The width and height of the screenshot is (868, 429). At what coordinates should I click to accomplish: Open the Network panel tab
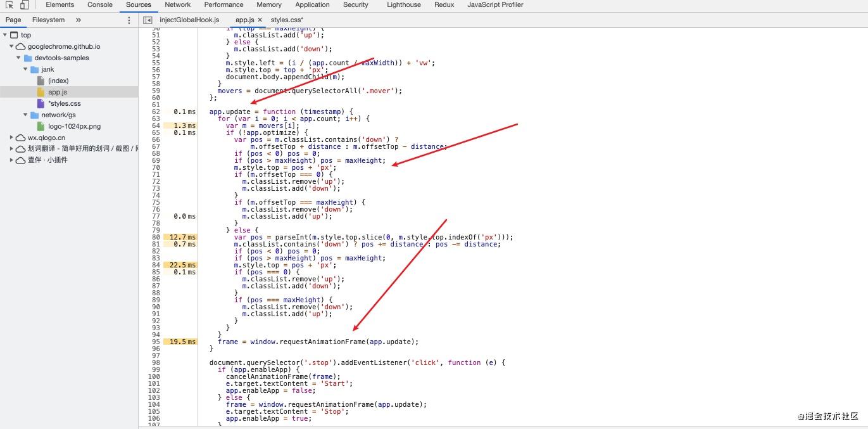pyautogui.click(x=178, y=4)
